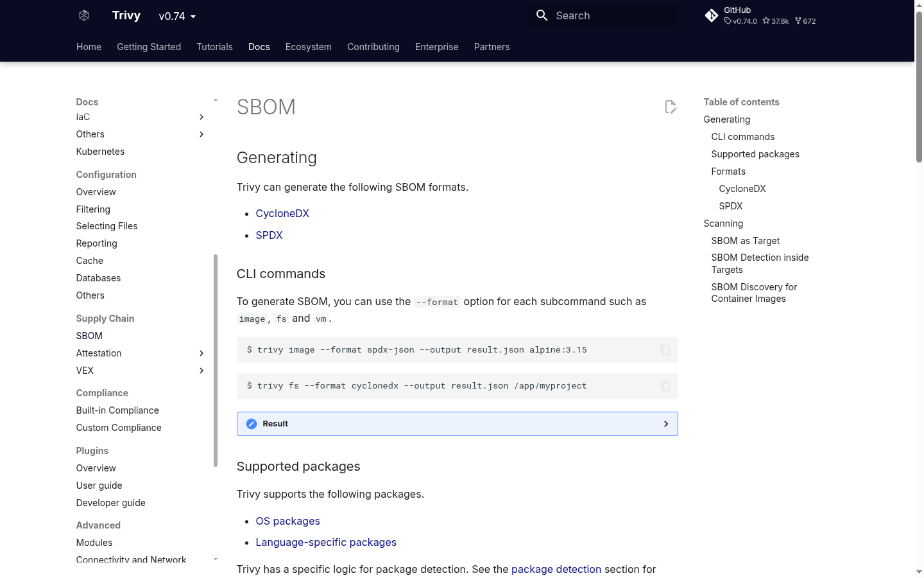Expand the Result collapsible block
Screen dimensions: 924x578
[x=458, y=424]
